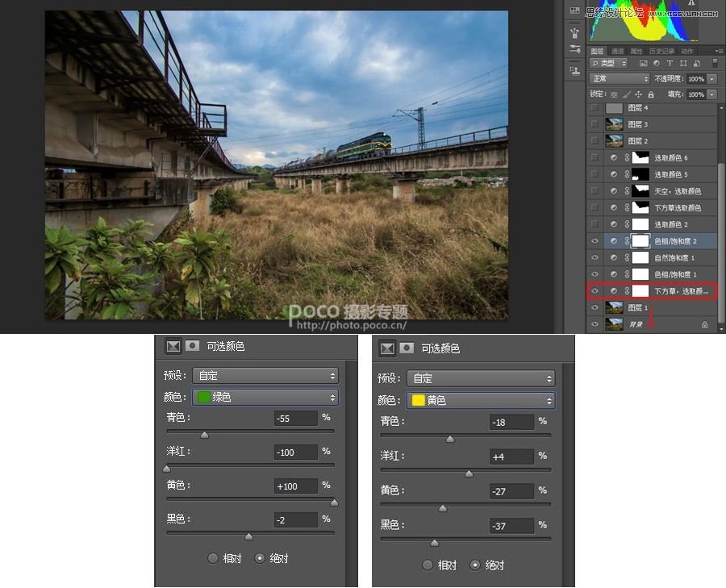Open 颜色 绿色 dropdown

tap(265, 398)
